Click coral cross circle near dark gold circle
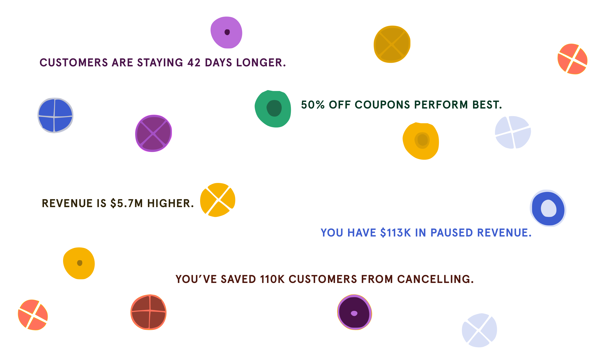 pos(572,59)
